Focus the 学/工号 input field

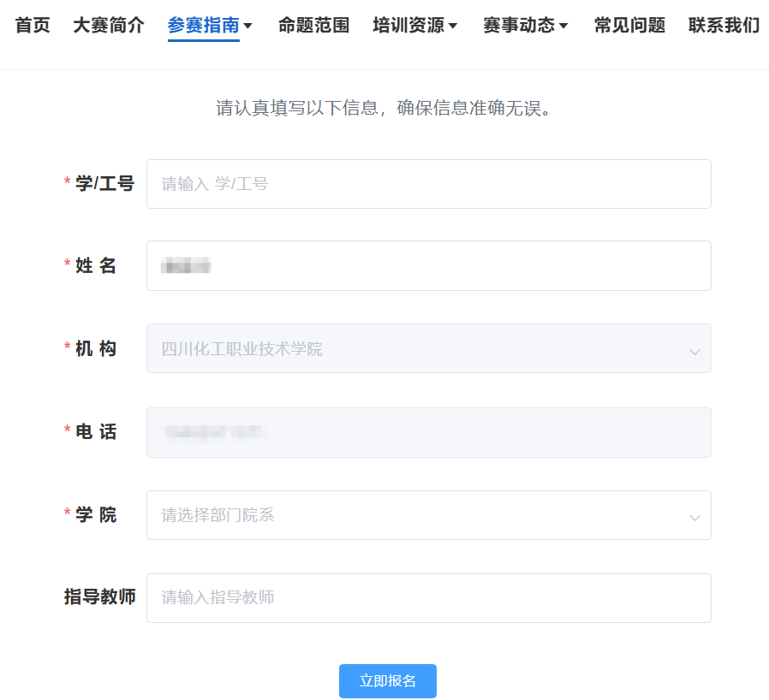428,184
